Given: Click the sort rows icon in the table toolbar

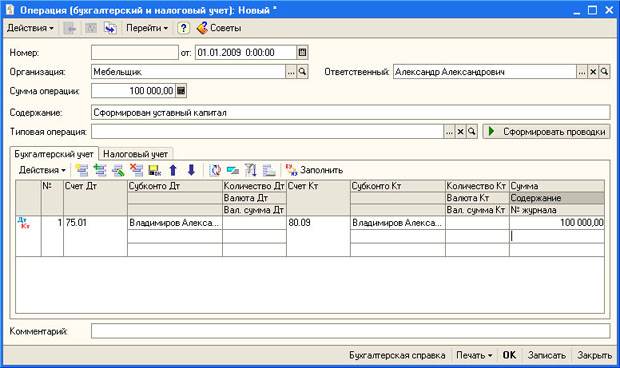Looking at the screenshot, I should [x=251, y=170].
